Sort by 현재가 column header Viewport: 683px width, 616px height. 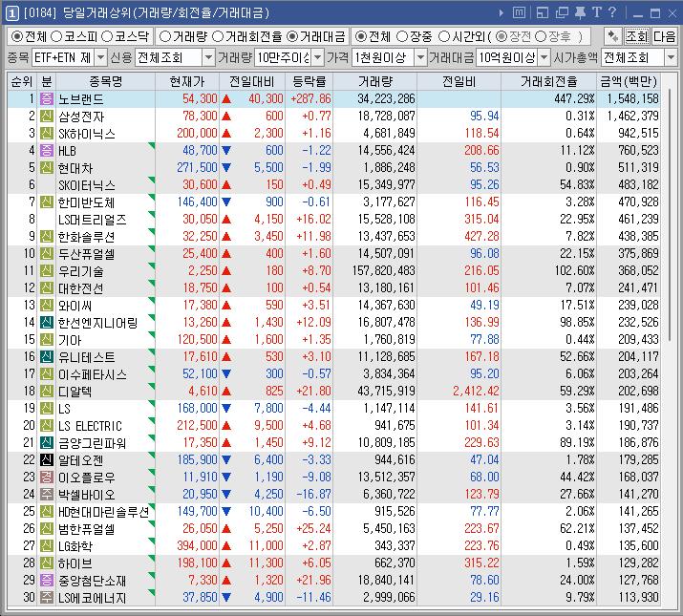187,81
